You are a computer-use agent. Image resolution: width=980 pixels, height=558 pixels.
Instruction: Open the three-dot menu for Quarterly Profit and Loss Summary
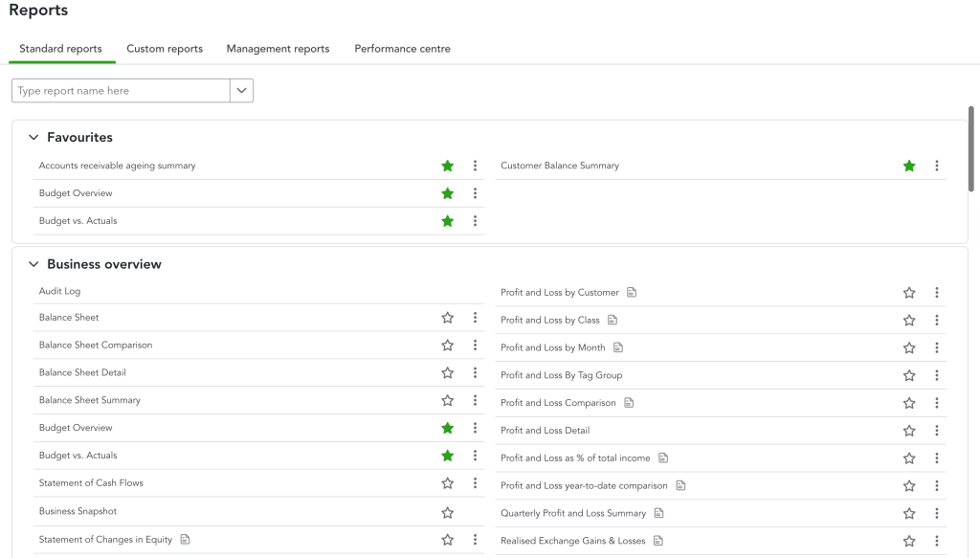point(937,512)
